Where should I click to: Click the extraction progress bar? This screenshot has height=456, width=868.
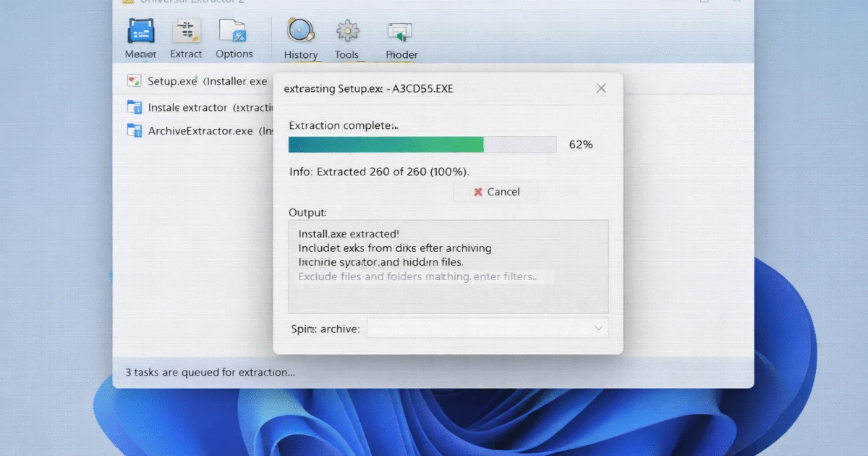(x=422, y=144)
